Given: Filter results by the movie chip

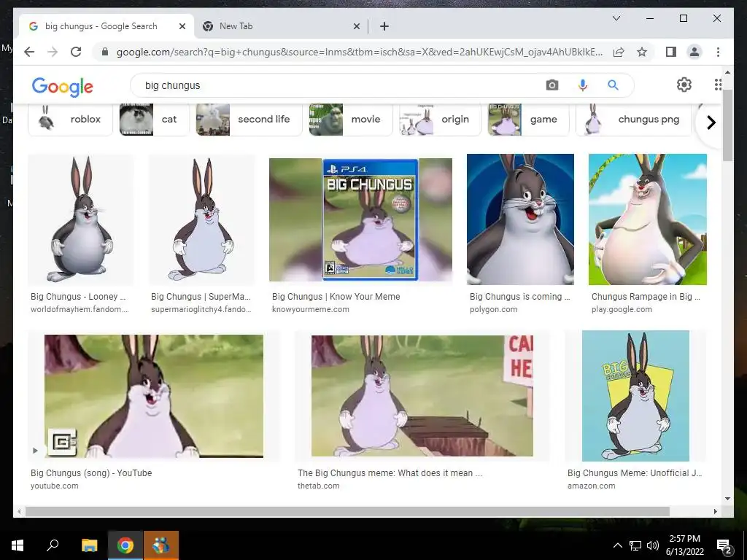Looking at the screenshot, I should pos(351,120).
